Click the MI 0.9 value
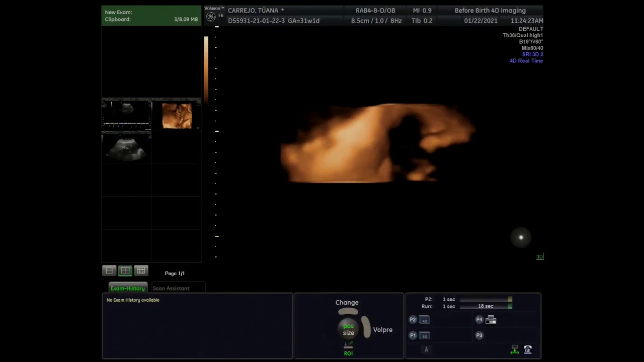This screenshot has height=362, width=644. [422, 11]
